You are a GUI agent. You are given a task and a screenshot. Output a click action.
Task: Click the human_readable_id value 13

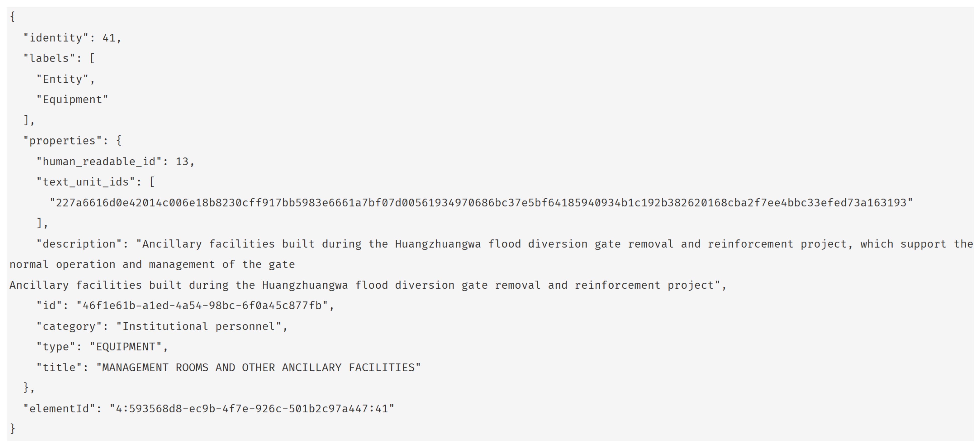point(182,162)
